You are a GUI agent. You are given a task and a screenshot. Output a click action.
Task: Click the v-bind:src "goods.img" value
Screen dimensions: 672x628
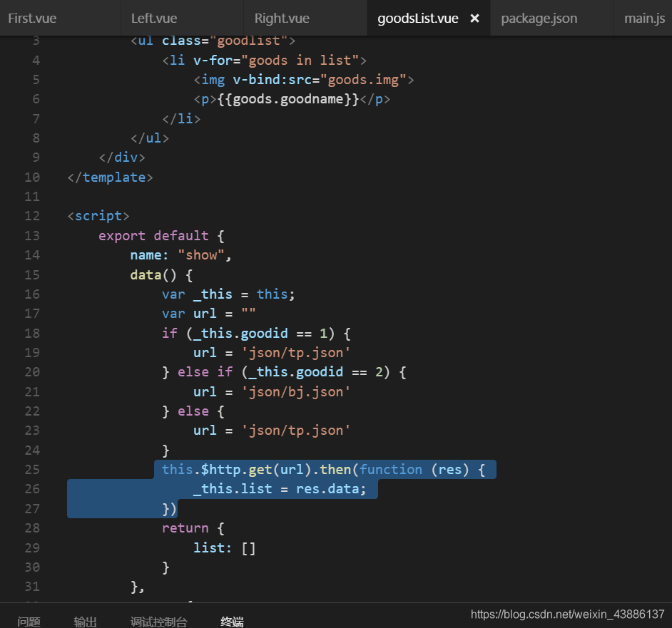click(363, 80)
